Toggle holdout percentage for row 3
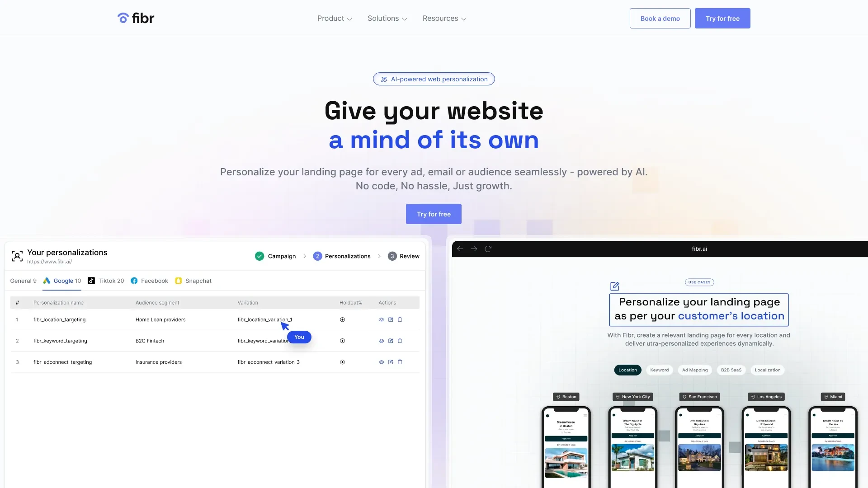This screenshot has height=488, width=868. click(x=343, y=361)
